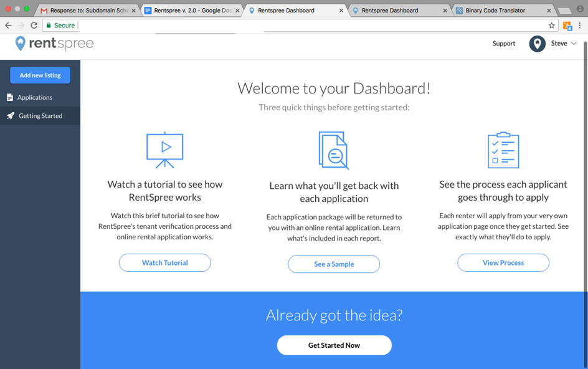Image resolution: width=588 pixels, height=369 pixels.
Task: Open a new browser tab
Action: [564, 11]
